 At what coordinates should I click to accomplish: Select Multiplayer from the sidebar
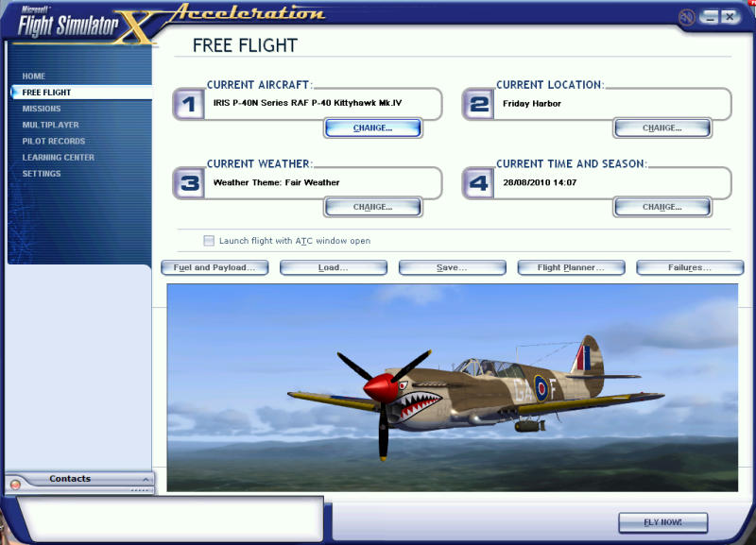click(51, 125)
